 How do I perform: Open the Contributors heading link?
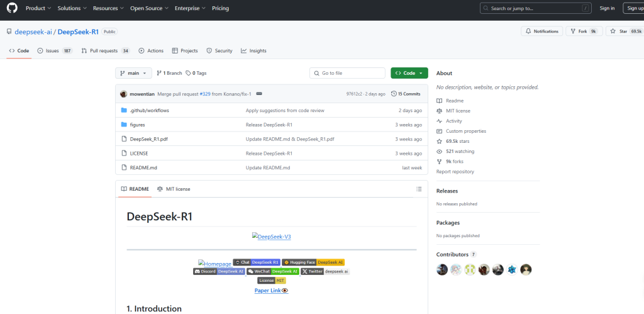[x=457, y=254]
